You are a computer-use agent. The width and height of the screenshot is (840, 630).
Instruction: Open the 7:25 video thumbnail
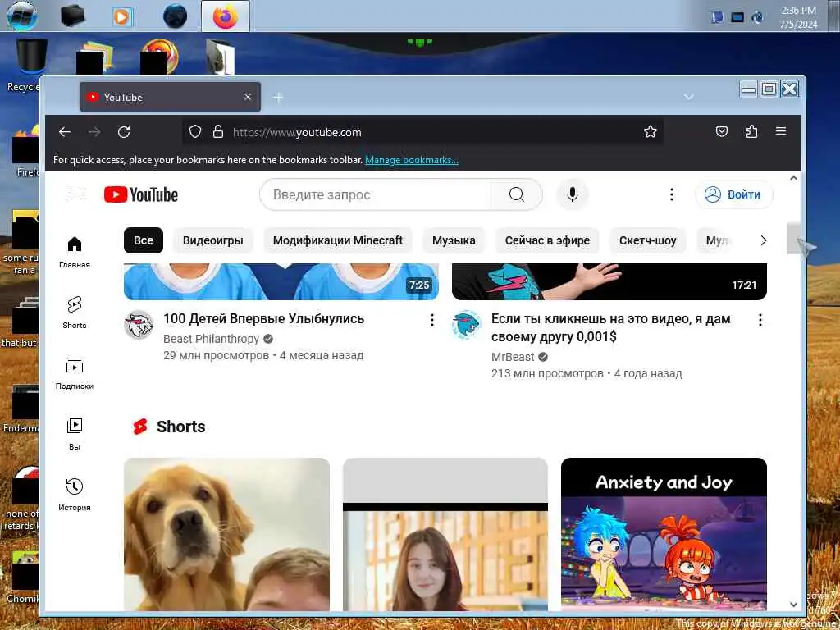click(281, 281)
